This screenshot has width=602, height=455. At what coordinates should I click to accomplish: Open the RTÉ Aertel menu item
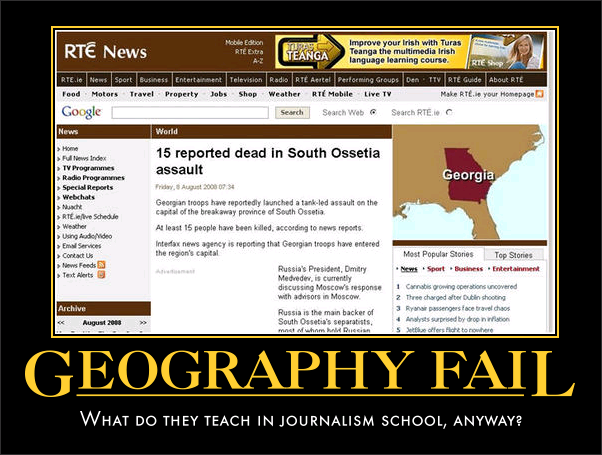[x=313, y=80]
